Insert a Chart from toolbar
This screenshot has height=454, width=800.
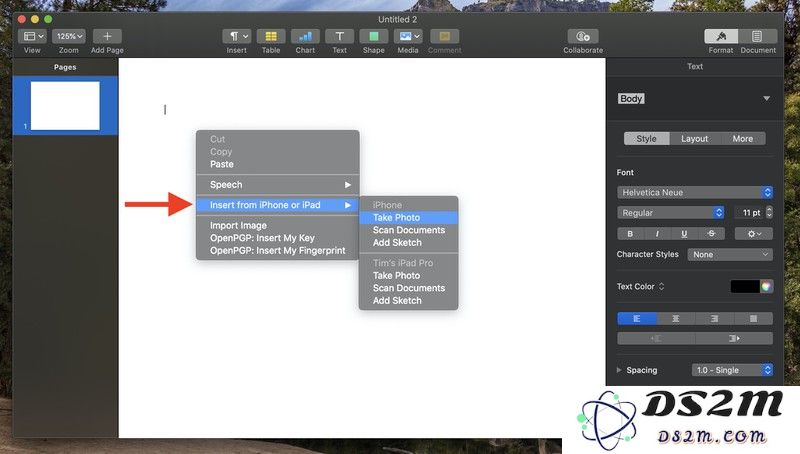point(305,36)
